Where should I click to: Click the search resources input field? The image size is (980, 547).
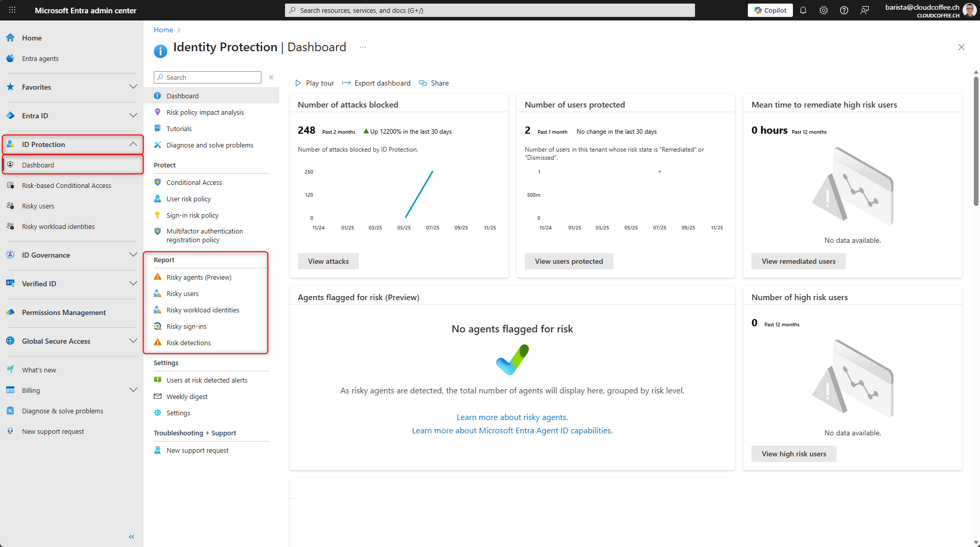coord(489,10)
